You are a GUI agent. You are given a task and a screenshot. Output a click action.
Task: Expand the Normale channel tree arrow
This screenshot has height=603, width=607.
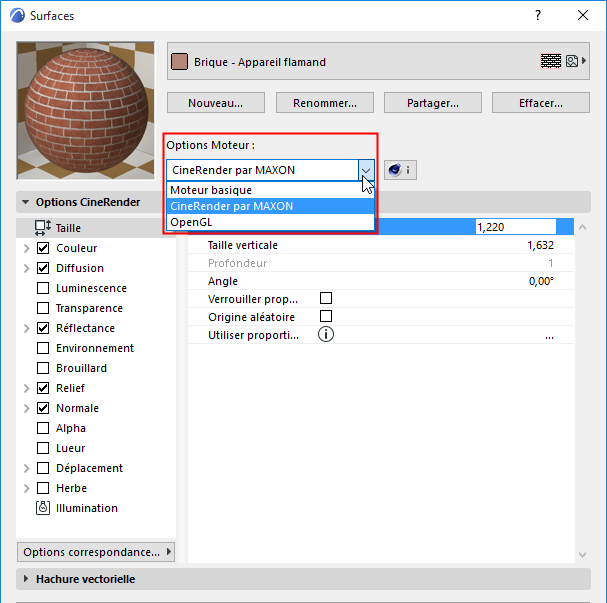pos(26,408)
